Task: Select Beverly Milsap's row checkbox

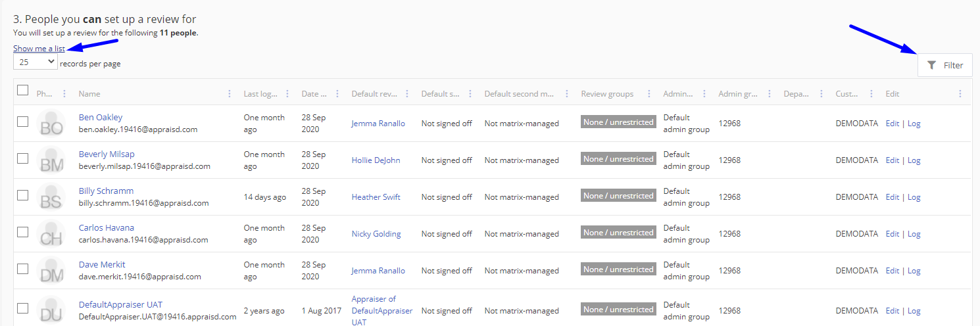Action: click(23, 158)
